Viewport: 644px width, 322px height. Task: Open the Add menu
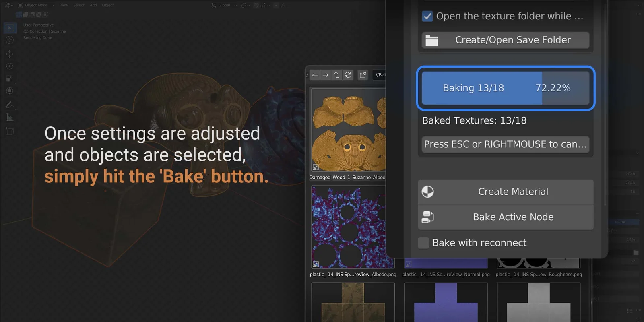coord(93,5)
